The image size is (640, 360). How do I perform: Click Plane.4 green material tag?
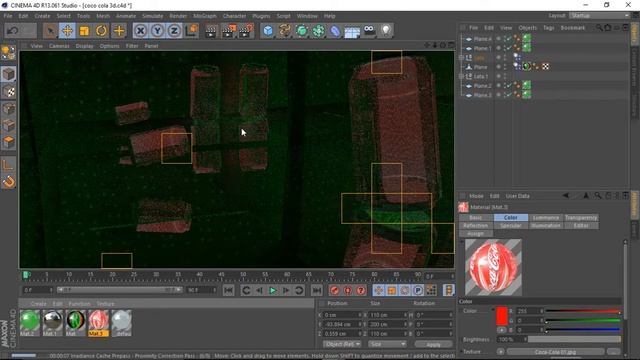coord(527,39)
